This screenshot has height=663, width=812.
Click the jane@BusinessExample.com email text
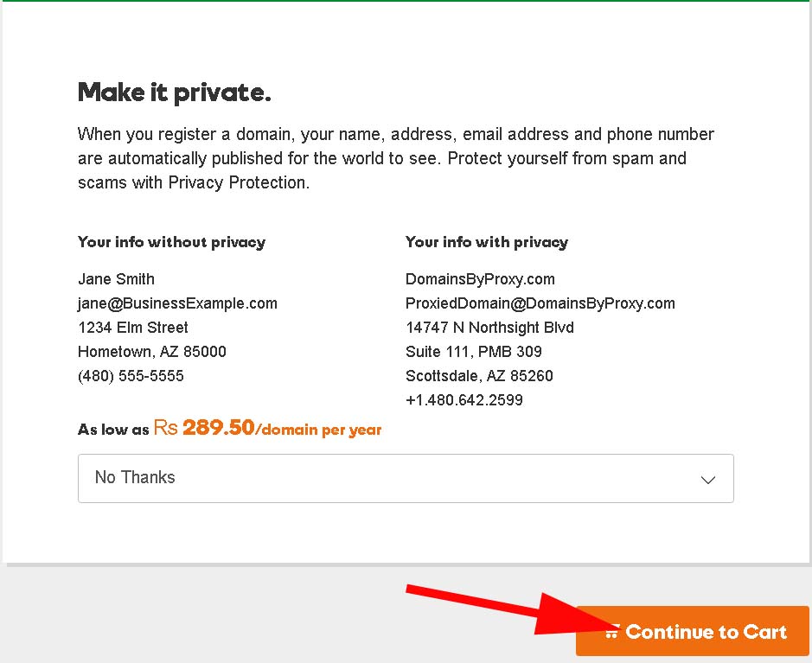(x=177, y=303)
